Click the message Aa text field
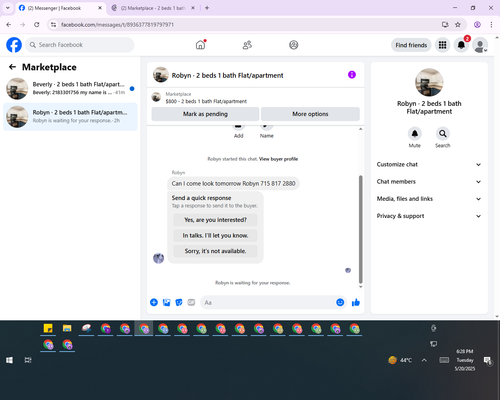500x400 pixels. [268, 302]
